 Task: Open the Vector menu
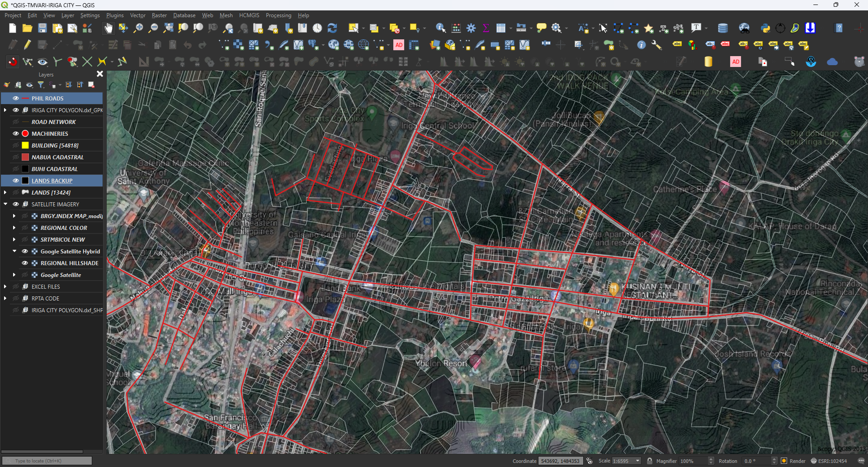coord(138,15)
